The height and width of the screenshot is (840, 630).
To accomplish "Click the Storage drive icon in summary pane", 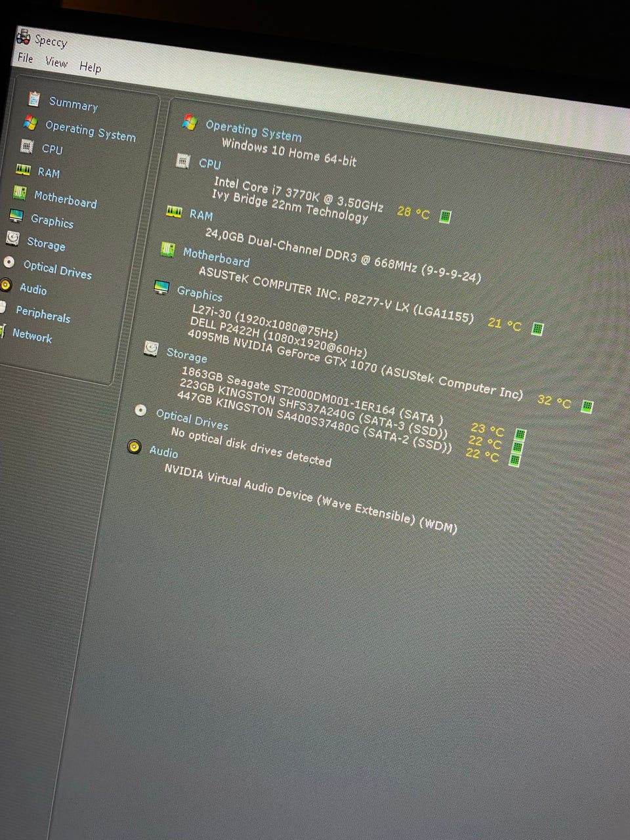I will click(151, 349).
